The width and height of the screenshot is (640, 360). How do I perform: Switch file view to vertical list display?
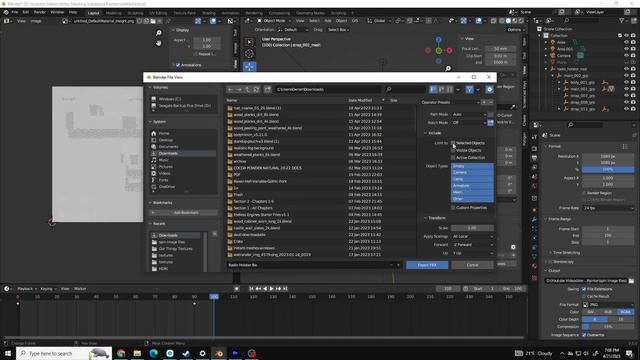coord(433,89)
